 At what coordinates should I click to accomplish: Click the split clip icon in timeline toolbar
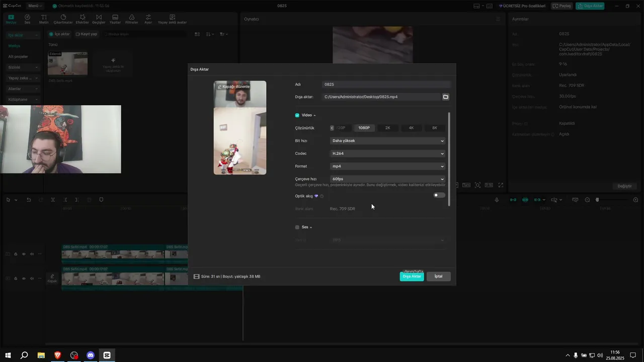53,200
